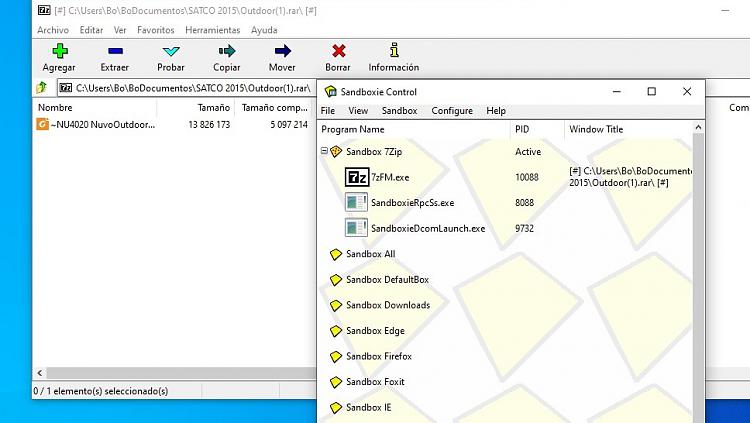Click the Sandboxie scrollbar up arrow
The height and width of the screenshot is (423, 750).
tap(698, 127)
